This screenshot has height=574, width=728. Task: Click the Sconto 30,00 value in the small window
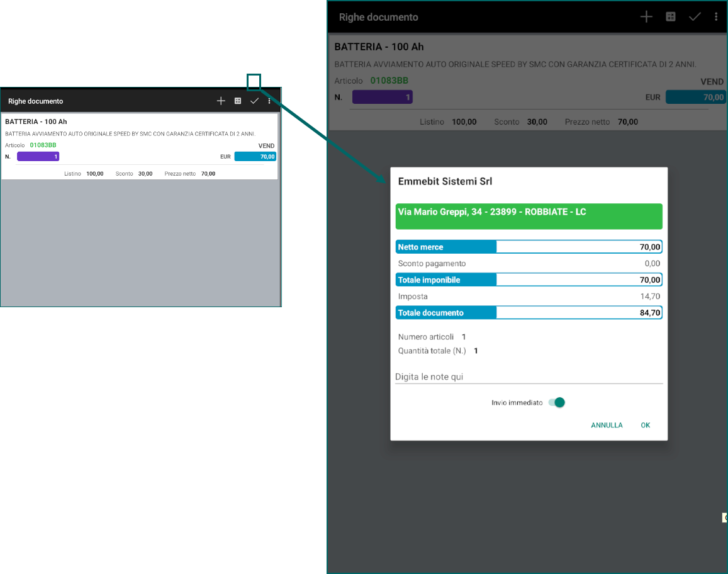pos(145,174)
